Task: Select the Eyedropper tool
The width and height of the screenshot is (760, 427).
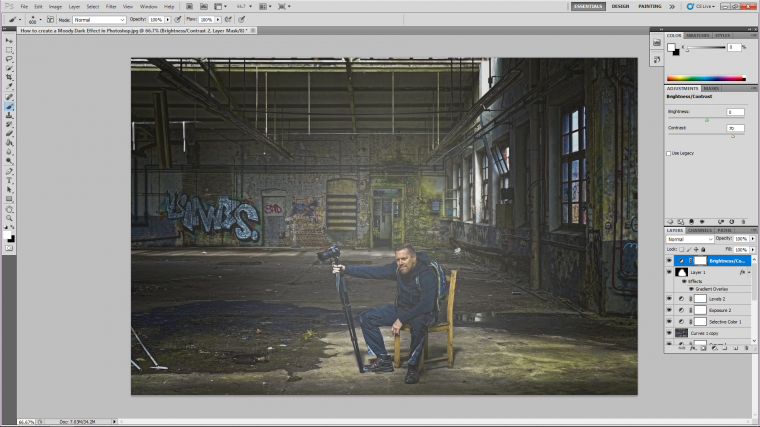Action: (x=9, y=86)
